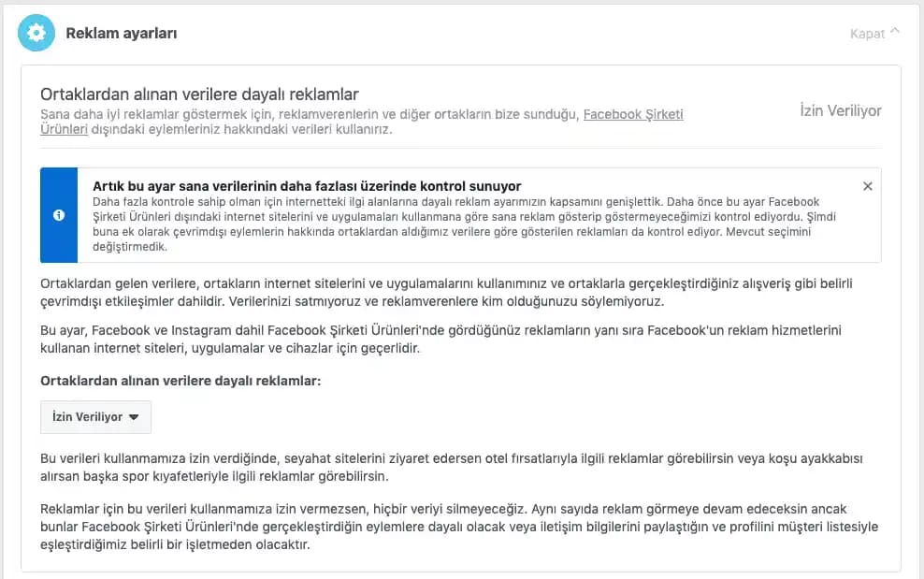The height and width of the screenshot is (579, 924).
Task: Click the white 'i' symbol in the banner
Action: pyautogui.click(x=60, y=215)
